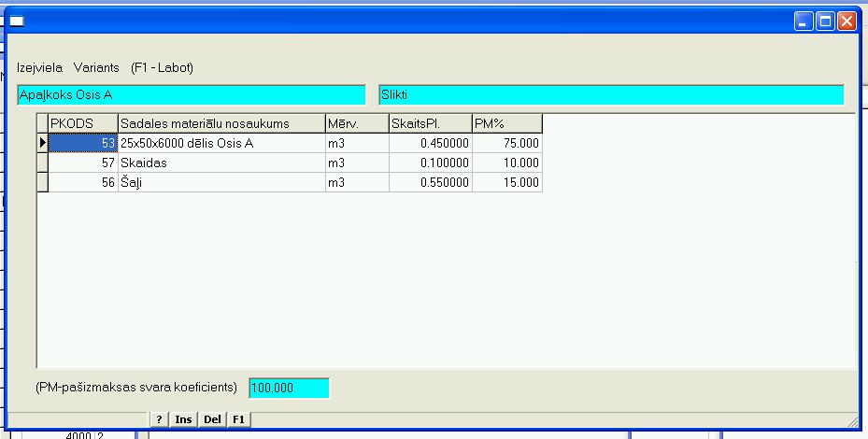The height and width of the screenshot is (439, 868).
Task: Click the 15.000 PM% cell
Action: click(x=507, y=182)
